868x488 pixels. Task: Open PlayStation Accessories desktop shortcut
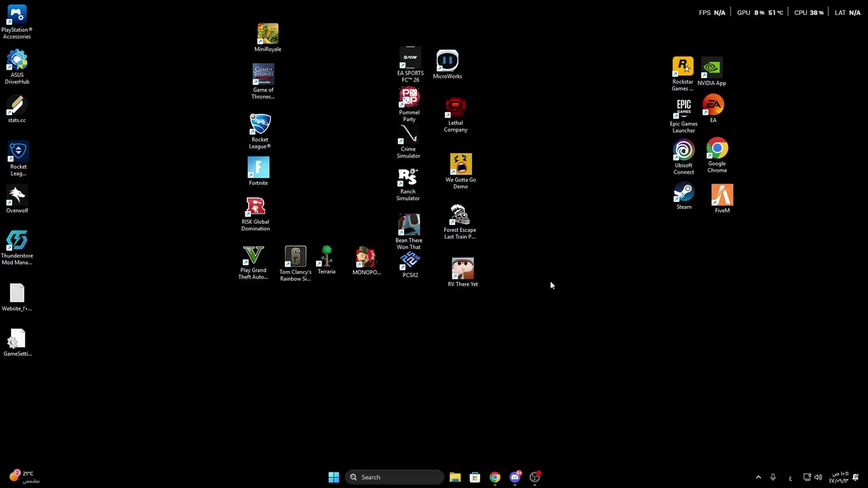point(17,22)
